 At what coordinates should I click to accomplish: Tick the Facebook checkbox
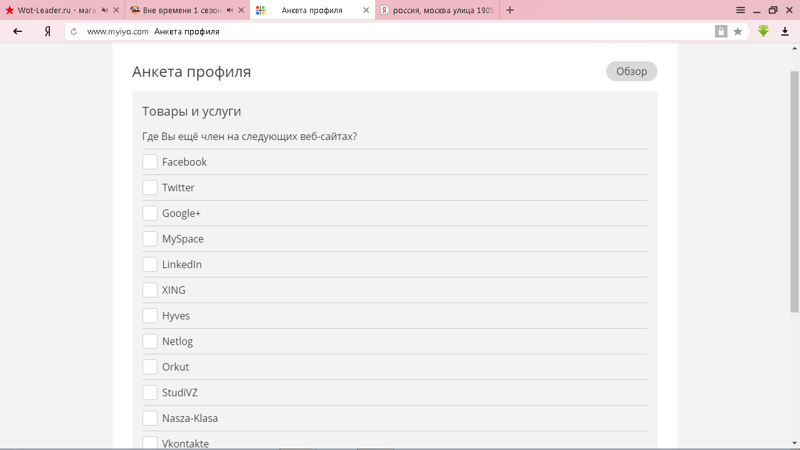150,162
